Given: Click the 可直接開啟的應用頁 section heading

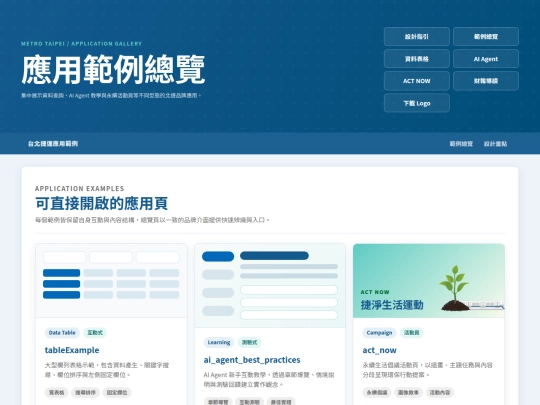Looking at the screenshot, I should [x=102, y=204].
